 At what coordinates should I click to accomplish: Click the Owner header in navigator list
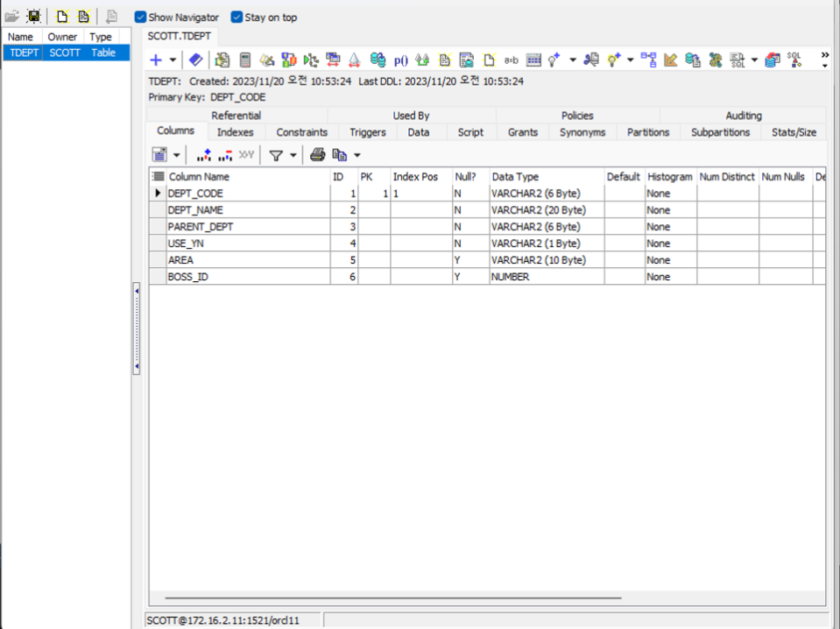(x=63, y=37)
